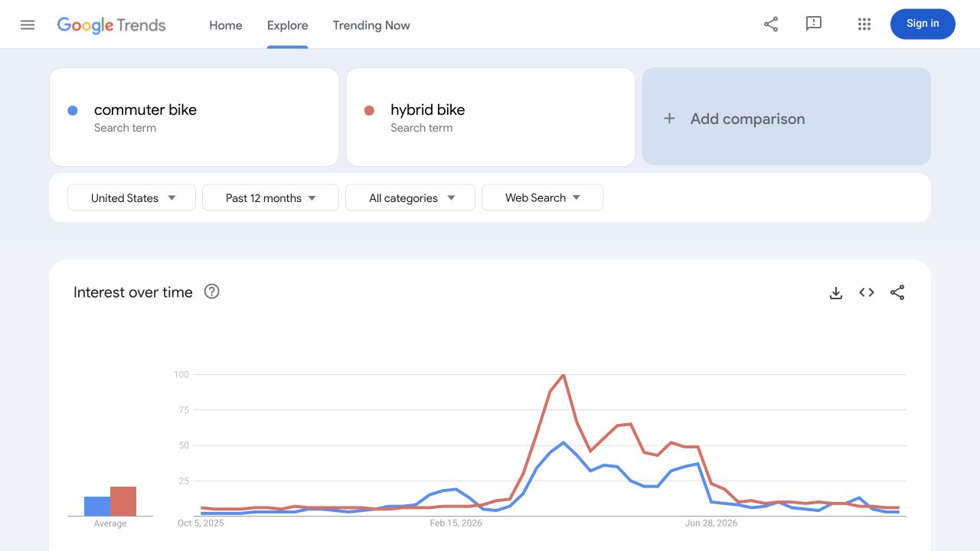The width and height of the screenshot is (980, 551).
Task: Click the red average bar
Action: (x=123, y=501)
